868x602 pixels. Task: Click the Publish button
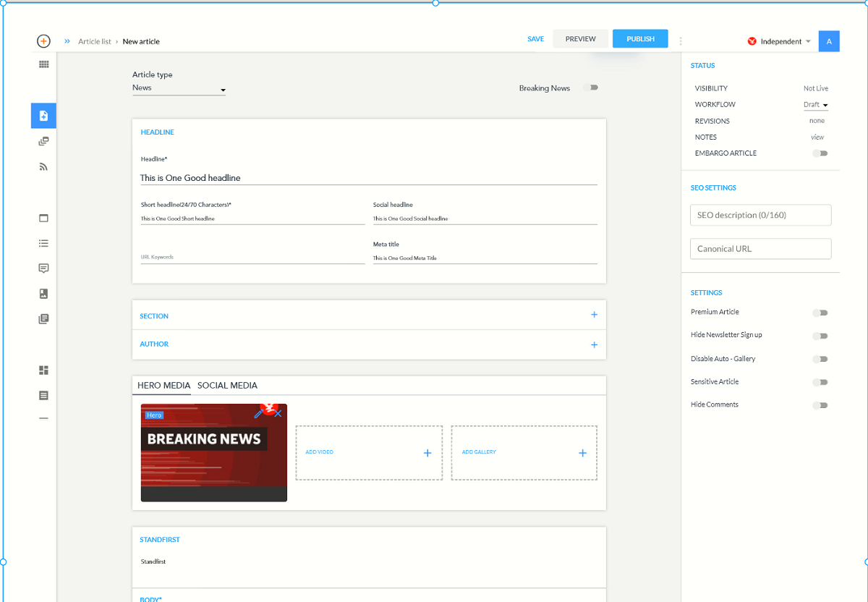coord(640,39)
